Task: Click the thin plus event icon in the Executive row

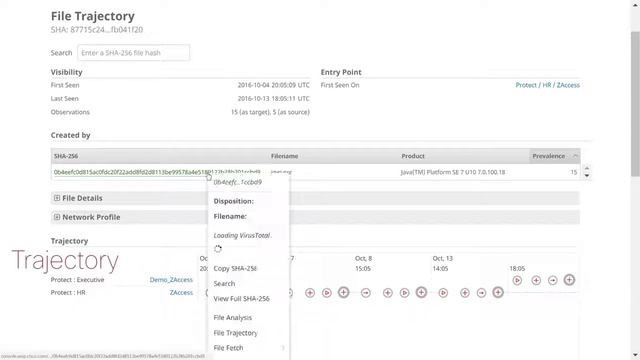Action: coord(536,280)
